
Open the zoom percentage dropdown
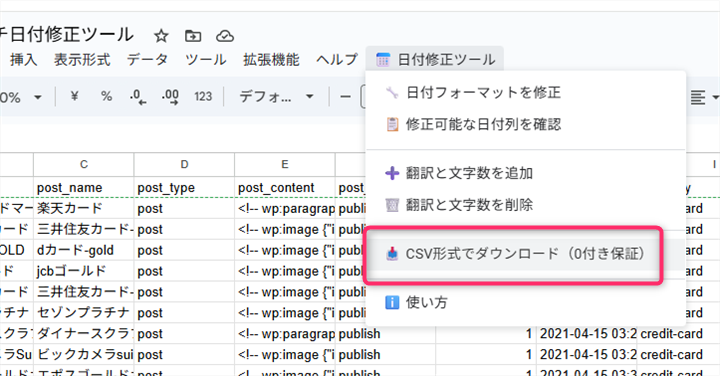click(x=21, y=97)
